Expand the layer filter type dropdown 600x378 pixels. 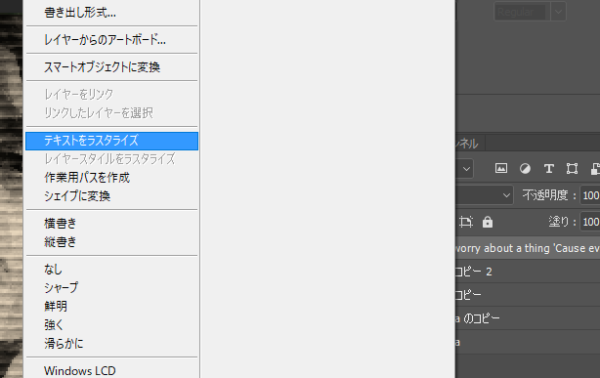466,169
